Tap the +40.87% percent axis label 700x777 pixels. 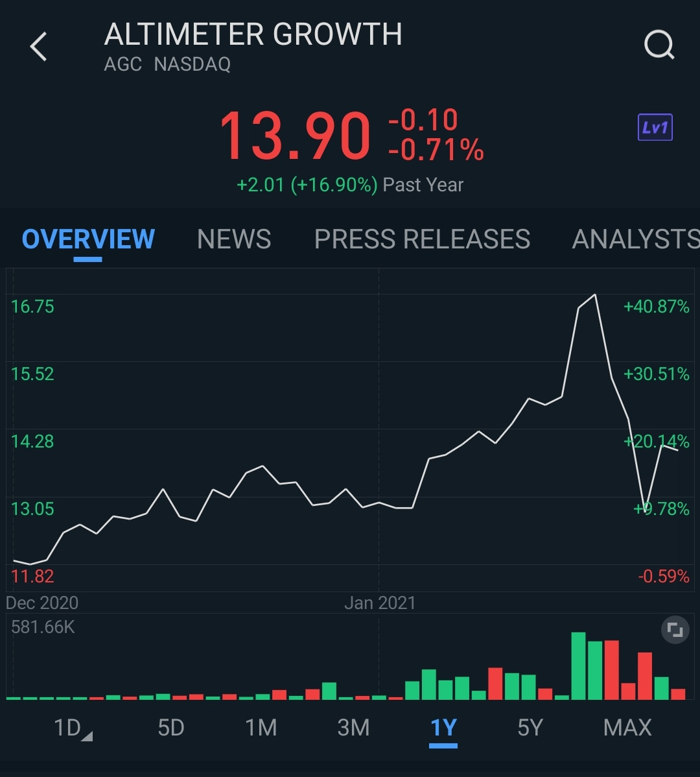point(657,306)
